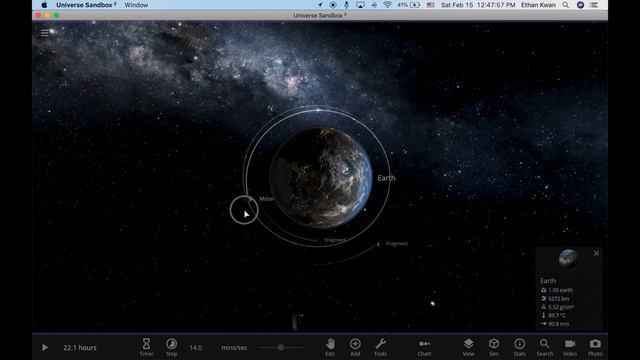The image size is (640, 360).
Task: Open Siri from the menu bar
Action: 580,5
